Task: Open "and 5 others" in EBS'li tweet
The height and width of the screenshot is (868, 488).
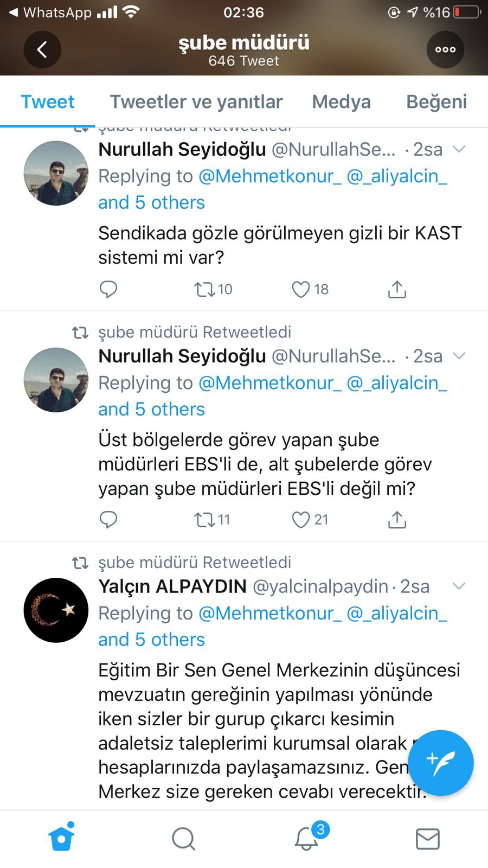Action: (x=151, y=409)
